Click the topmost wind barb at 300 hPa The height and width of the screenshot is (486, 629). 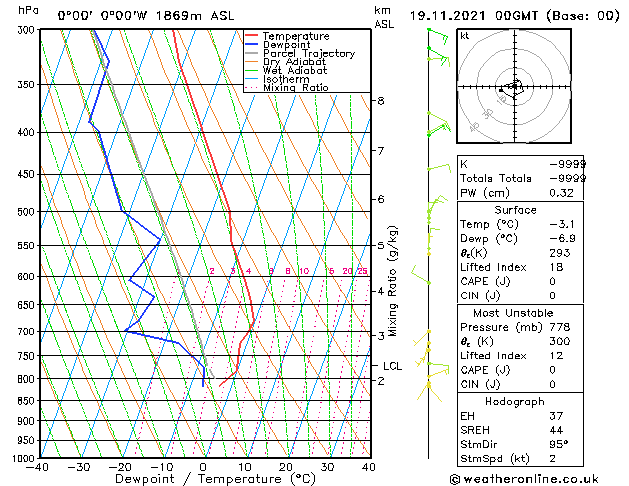(438, 35)
